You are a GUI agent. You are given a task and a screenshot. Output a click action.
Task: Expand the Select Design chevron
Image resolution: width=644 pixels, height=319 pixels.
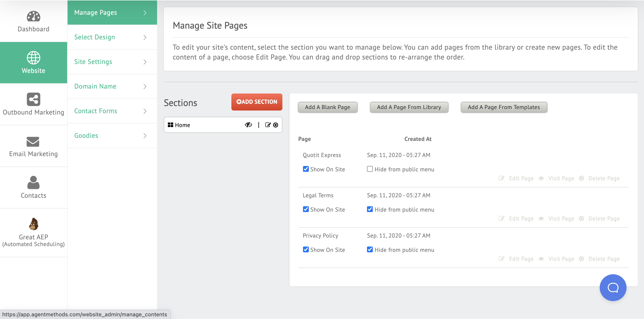point(145,37)
